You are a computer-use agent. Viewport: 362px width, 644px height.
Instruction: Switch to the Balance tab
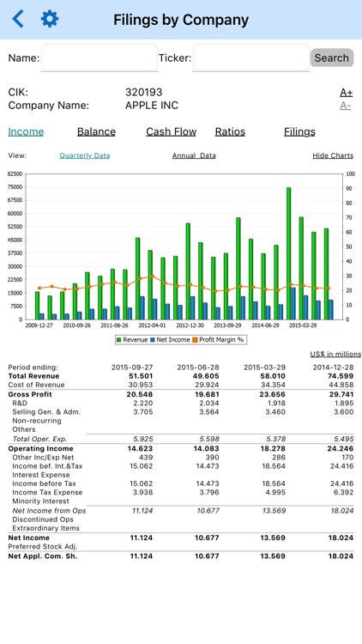(x=96, y=132)
